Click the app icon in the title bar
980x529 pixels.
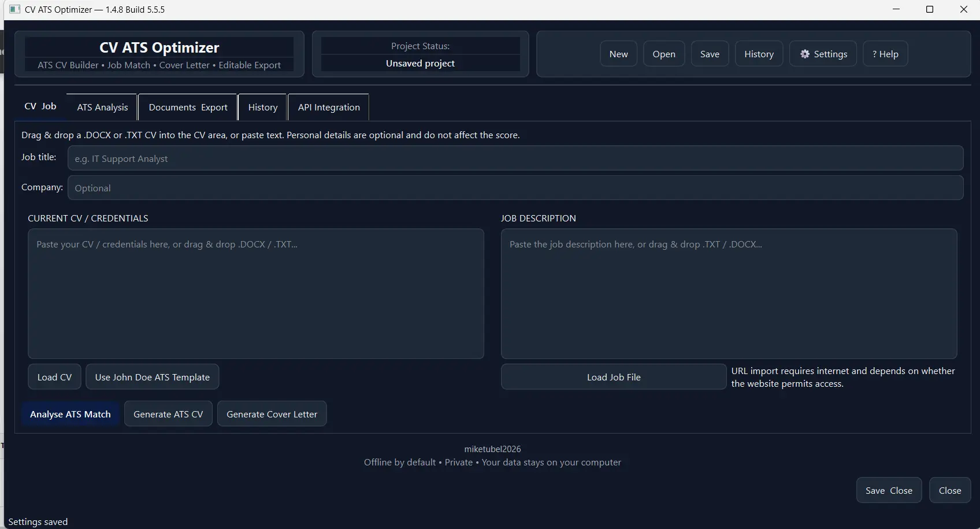tap(15, 9)
